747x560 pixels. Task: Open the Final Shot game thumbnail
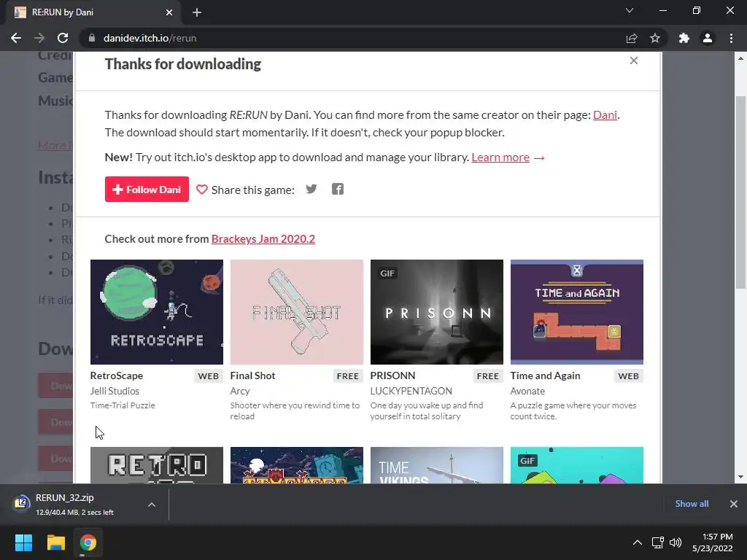pyautogui.click(x=297, y=312)
